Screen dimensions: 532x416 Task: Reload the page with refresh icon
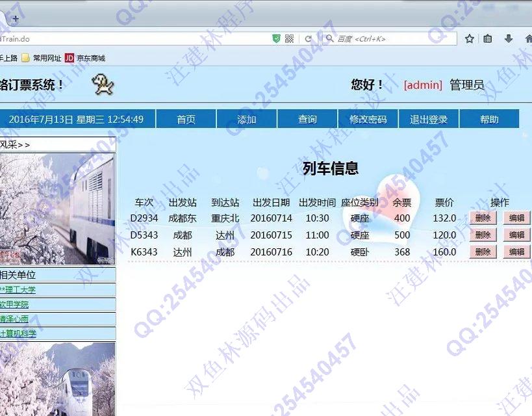[x=308, y=39]
